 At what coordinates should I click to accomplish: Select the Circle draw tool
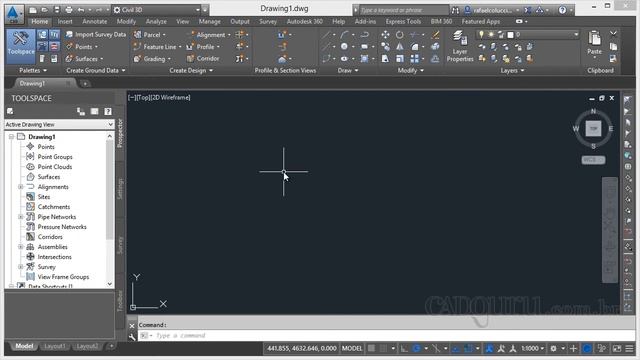(344, 47)
